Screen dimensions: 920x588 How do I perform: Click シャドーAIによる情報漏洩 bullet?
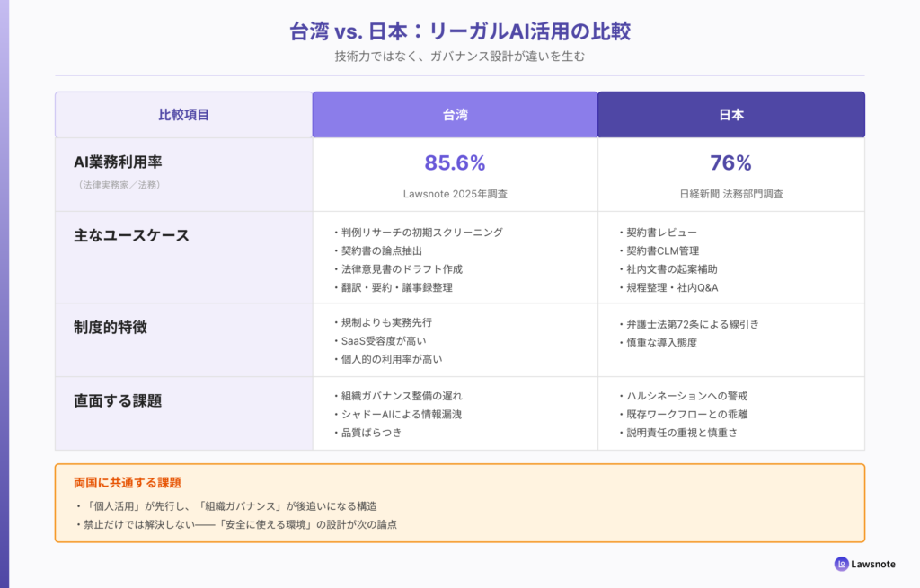[397, 415]
